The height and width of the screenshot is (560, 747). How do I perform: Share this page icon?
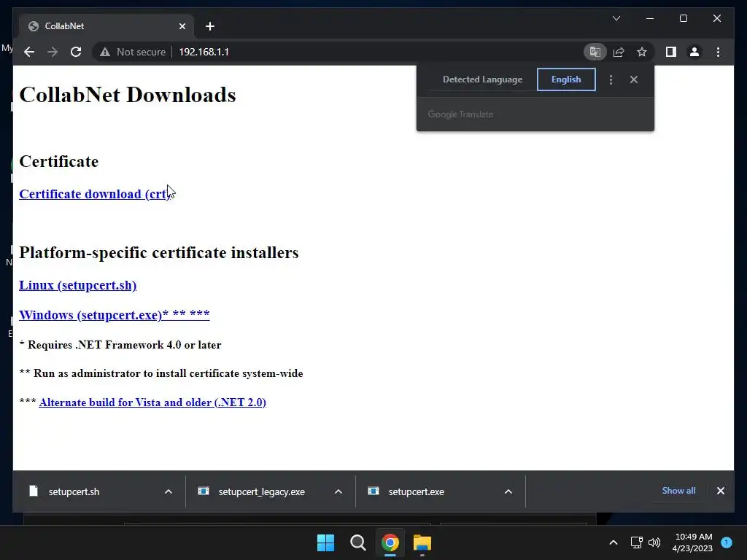[619, 52]
